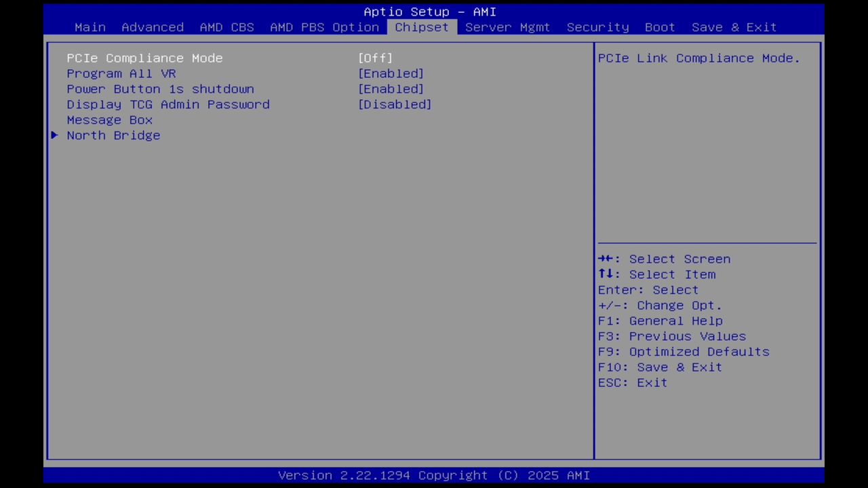Expand the North Bridge submenu
The width and height of the screenshot is (868, 488).
113,136
